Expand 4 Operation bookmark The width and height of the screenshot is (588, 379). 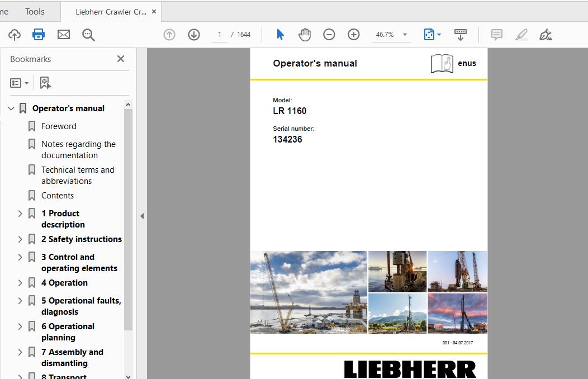pos(20,283)
